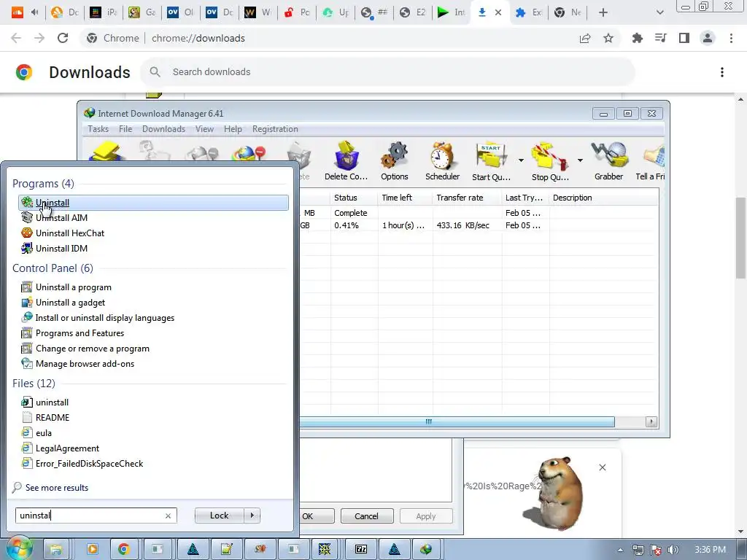Click the share page icon in address bar
This screenshot has width=747, height=560.
[585, 38]
